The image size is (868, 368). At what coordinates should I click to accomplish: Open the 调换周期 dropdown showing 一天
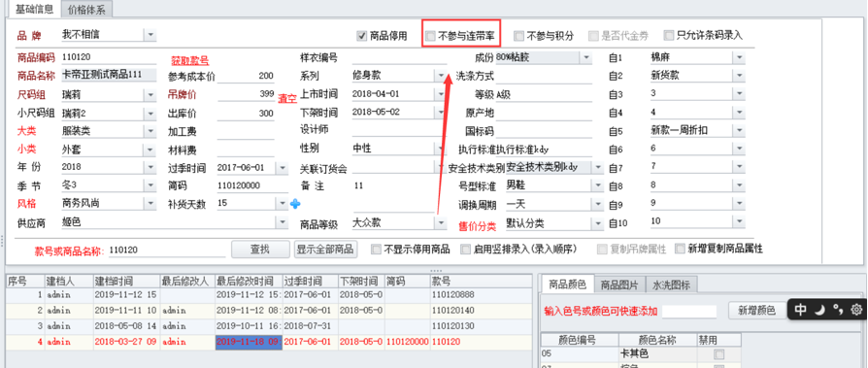click(598, 204)
